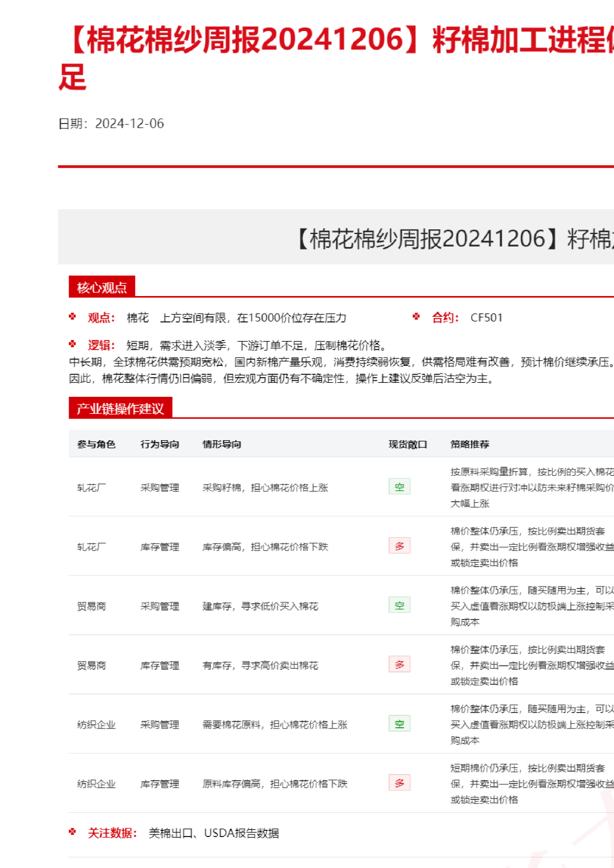Select the 核心观点 section tab

coord(102,287)
